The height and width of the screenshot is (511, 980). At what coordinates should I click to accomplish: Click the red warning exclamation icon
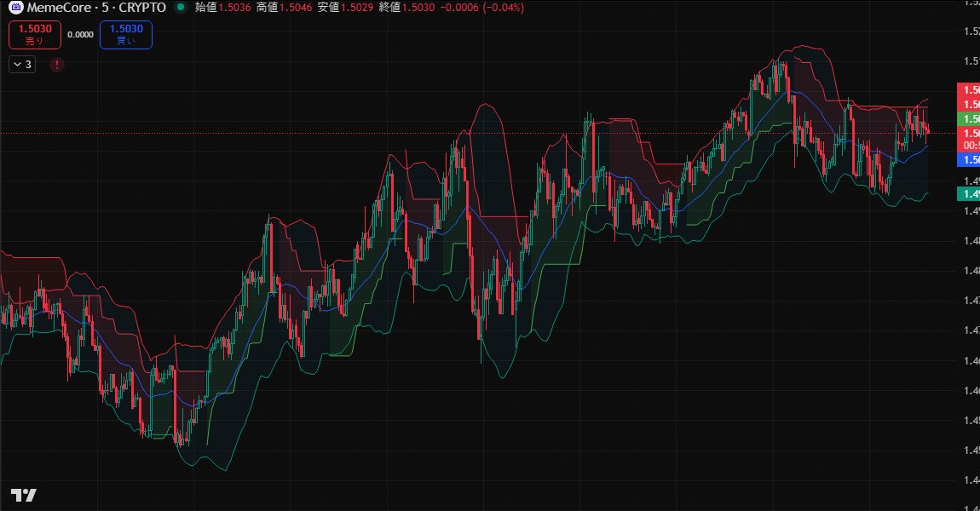click(57, 64)
